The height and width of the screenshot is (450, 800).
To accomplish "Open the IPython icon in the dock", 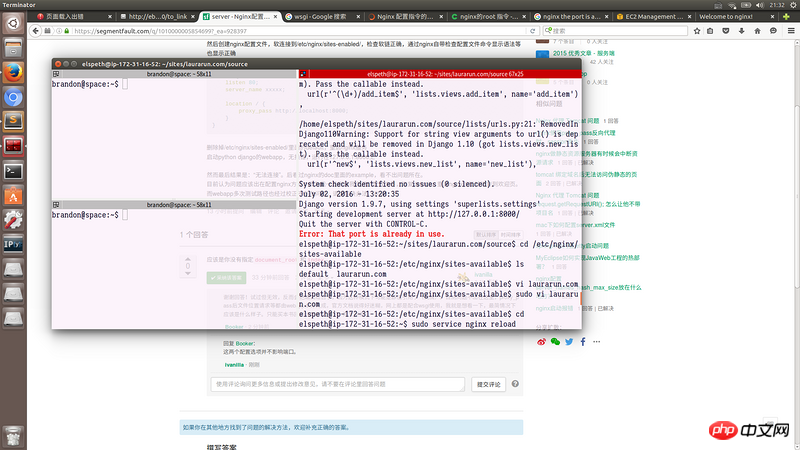I will [x=13, y=244].
